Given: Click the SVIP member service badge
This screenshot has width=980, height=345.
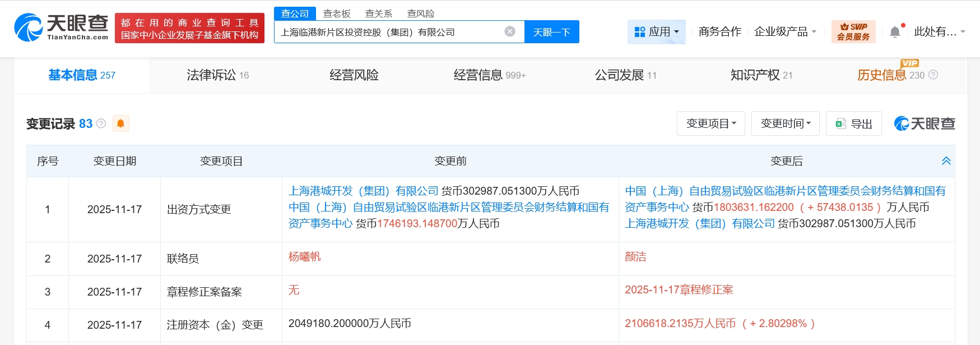Looking at the screenshot, I should click(x=853, y=32).
